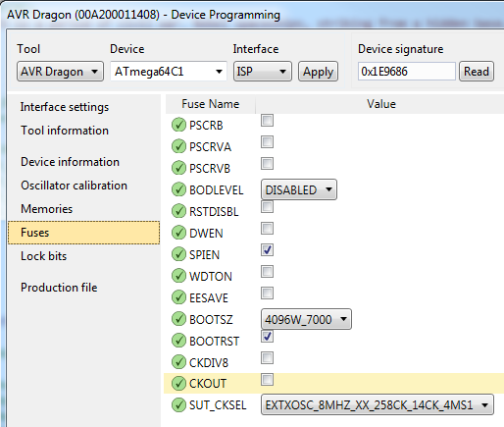Open the Device dropdown showing ATmega64C1
The width and height of the screenshot is (504, 427).
[169, 72]
